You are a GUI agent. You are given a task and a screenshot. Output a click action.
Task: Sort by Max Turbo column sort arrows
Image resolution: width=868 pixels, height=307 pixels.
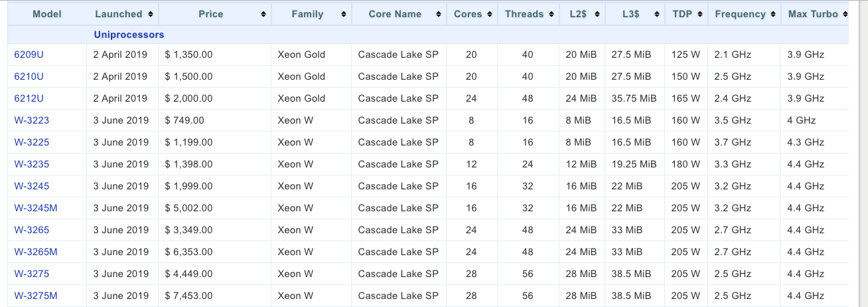[844, 14]
